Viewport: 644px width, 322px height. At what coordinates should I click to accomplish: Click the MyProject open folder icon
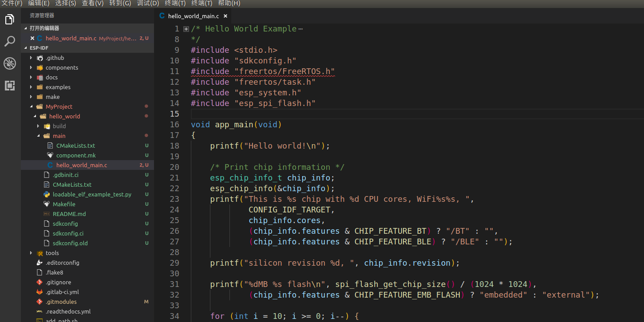coord(40,107)
